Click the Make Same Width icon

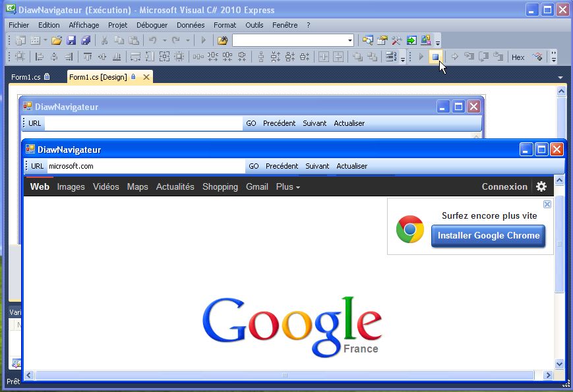pos(135,57)
